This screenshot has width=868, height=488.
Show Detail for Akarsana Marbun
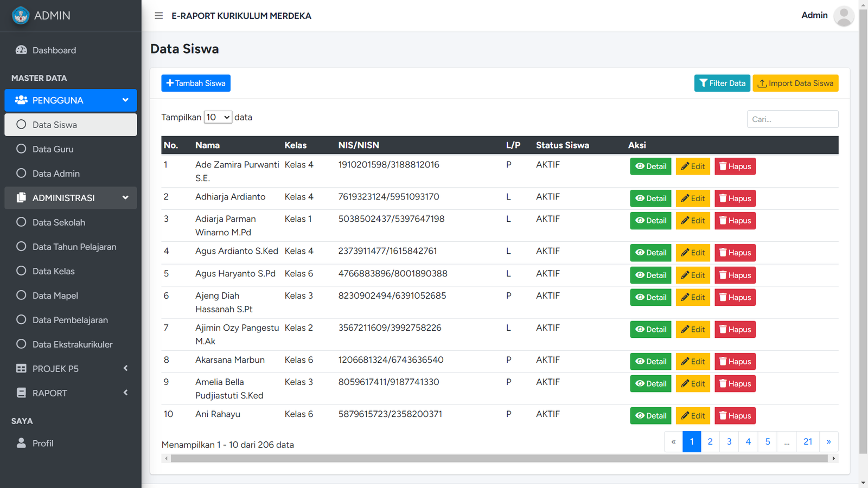pos(650,362)
